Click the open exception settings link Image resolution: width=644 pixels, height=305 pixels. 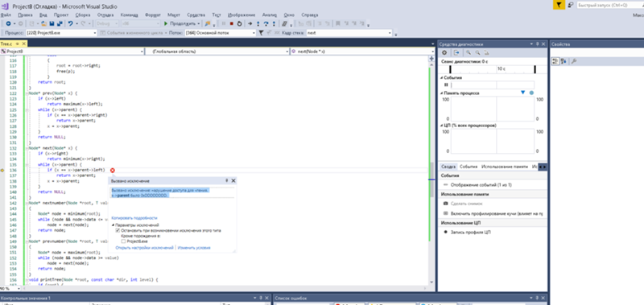click(144, 248)
